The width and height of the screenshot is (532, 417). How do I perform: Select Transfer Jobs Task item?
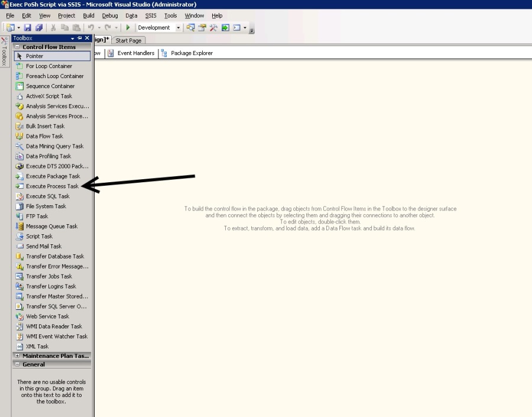(52, 276)
